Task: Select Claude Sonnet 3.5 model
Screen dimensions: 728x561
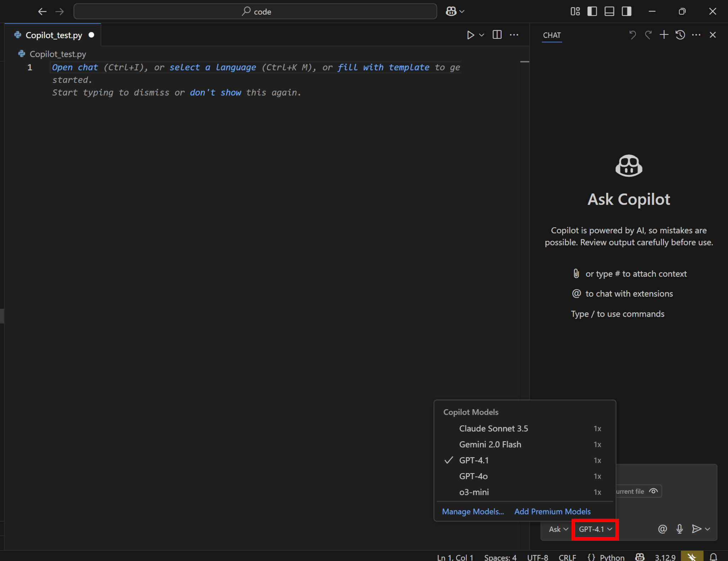Action: [x=525, y=428]
